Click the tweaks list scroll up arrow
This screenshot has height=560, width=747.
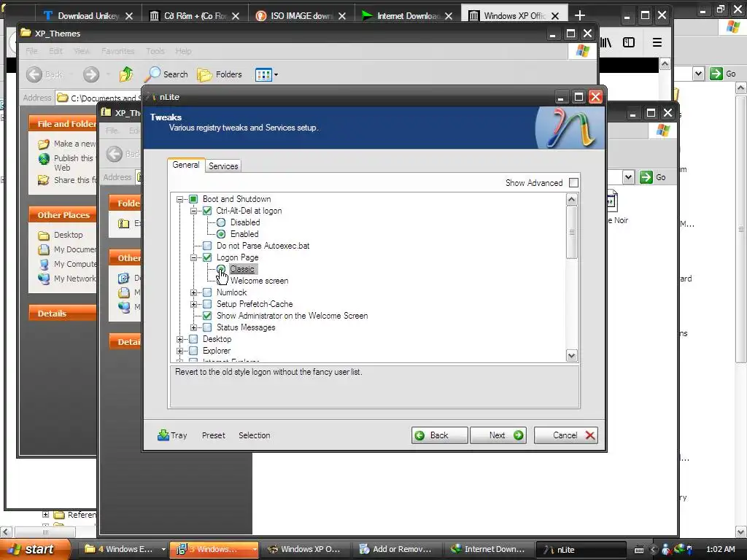(x=572, y=200)
